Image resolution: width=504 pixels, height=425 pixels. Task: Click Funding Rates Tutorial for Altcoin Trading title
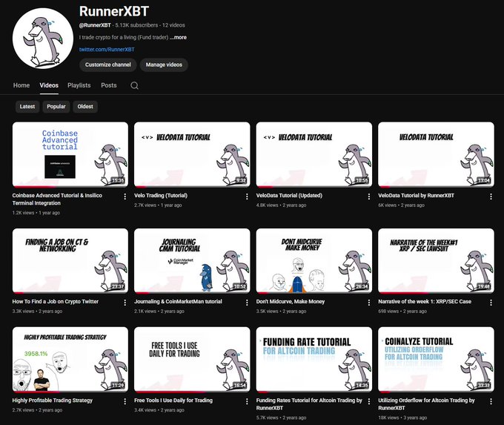(x=309, y=404)
